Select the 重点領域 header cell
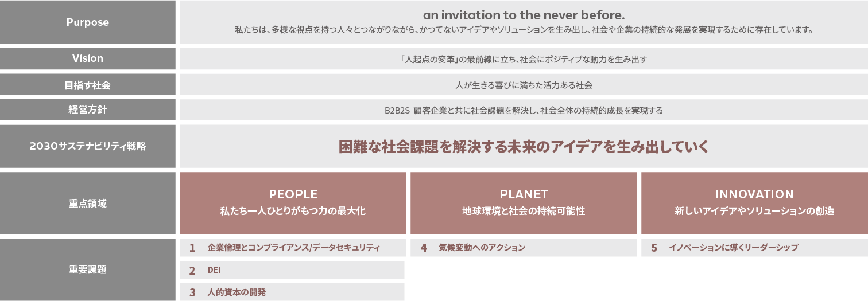Image resolution: width=868 pixels, height=301 pixels. (87, 203)
